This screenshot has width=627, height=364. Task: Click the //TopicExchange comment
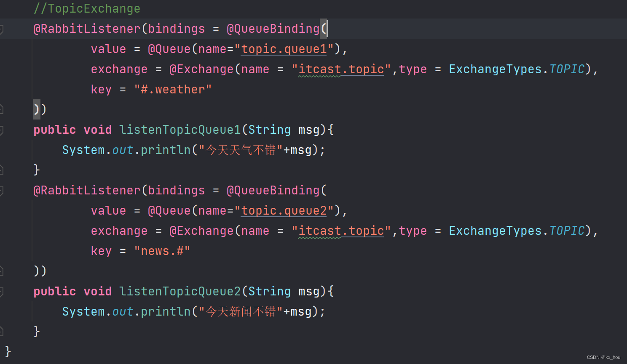click(x=87, y=8)
